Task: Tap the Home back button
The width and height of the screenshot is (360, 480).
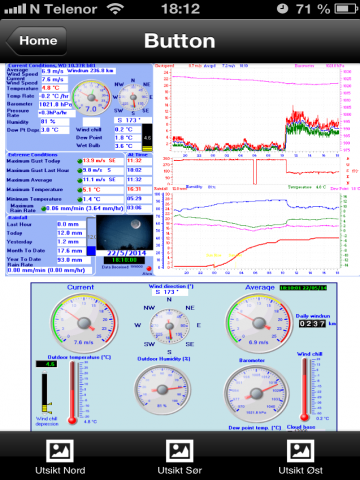Action: [37, 41]
